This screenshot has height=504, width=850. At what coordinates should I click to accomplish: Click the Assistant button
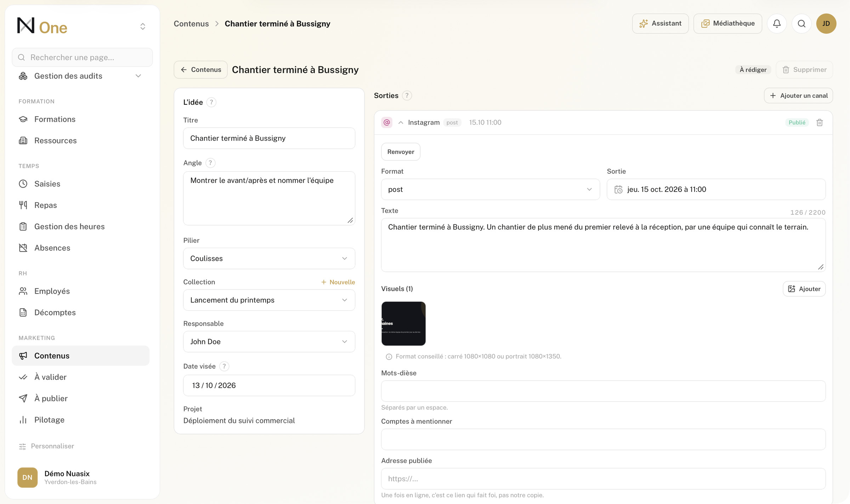pyautogui.click(x=660, y=23)
